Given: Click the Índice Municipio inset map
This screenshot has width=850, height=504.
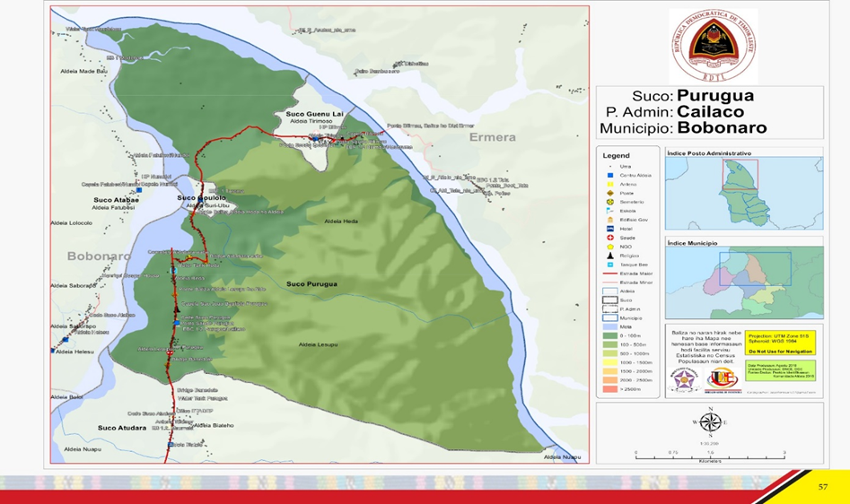Looking at the screenshot, I should pos(744,282).
